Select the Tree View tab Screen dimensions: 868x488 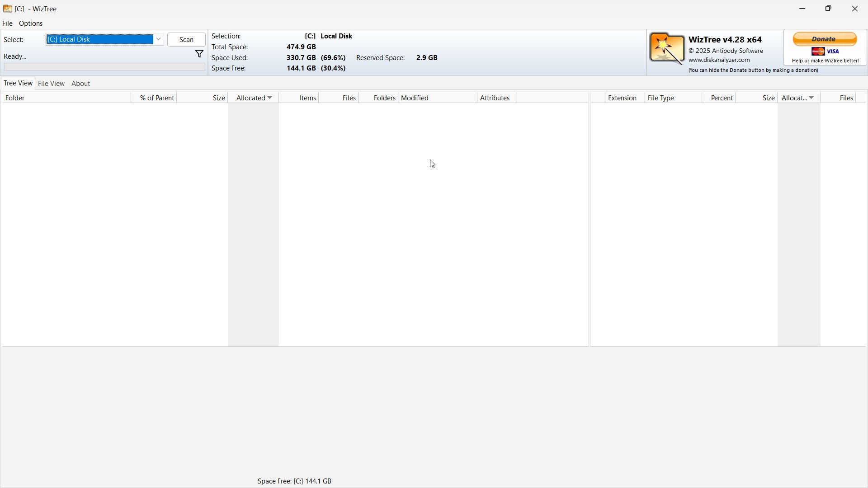coord(18,83)
